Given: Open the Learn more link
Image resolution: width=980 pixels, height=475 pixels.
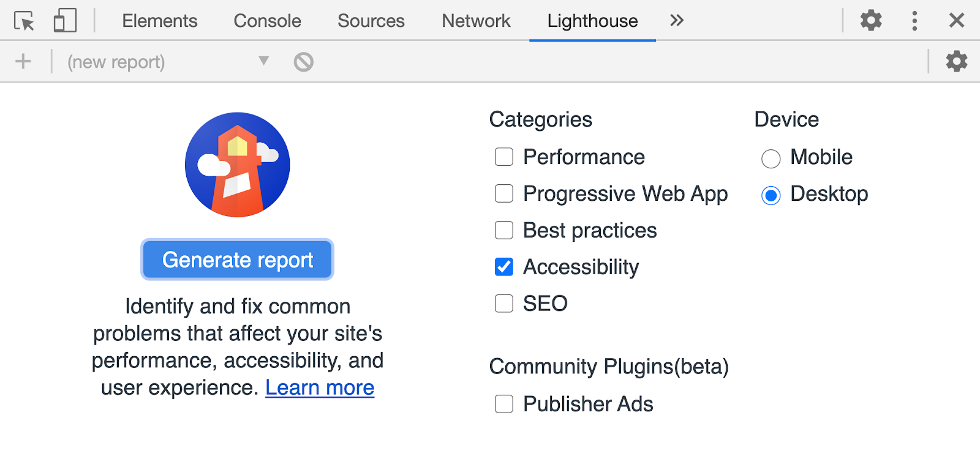Looking at the screenshot, I should pos(319,387).
